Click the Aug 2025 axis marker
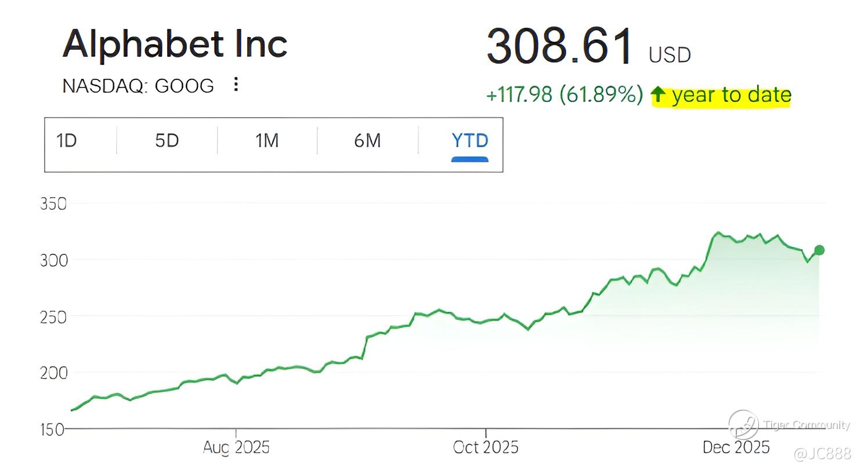Viewport: 868px width, 473px height. pos(236,447)
